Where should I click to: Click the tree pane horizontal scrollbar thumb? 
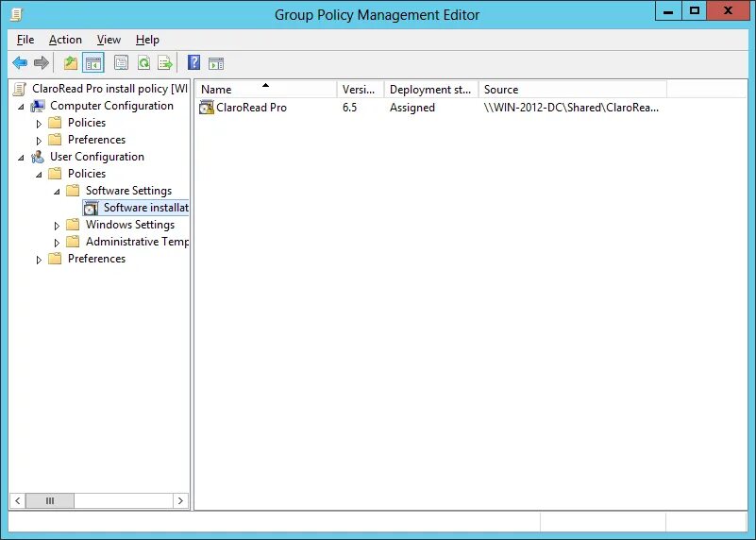click(x=50, y=500)
